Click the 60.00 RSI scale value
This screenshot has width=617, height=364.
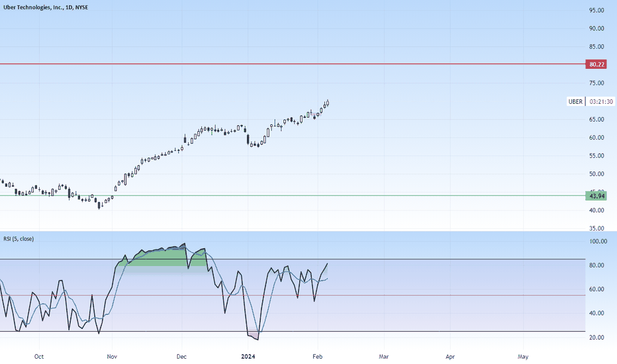(596, 289)
